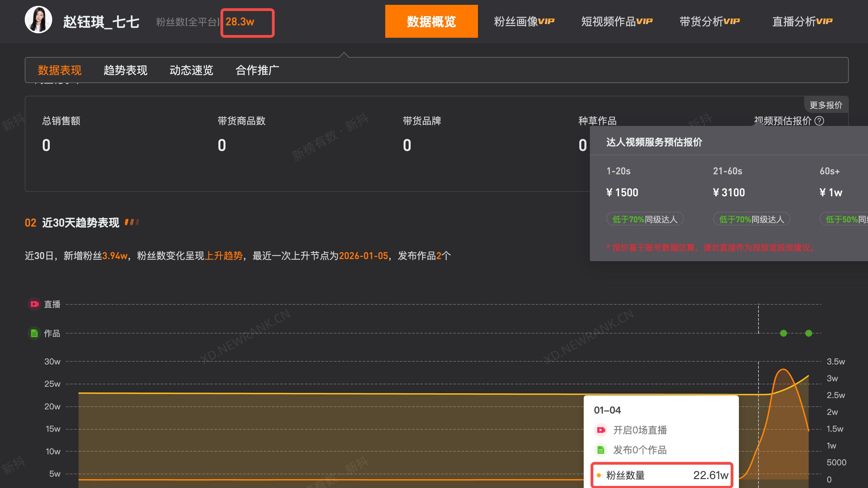Viewport: 868px width, 488px height.
Task: Open the help icon next to 视频预估报价
Action: pyautogui.click(x=821, y=121)
